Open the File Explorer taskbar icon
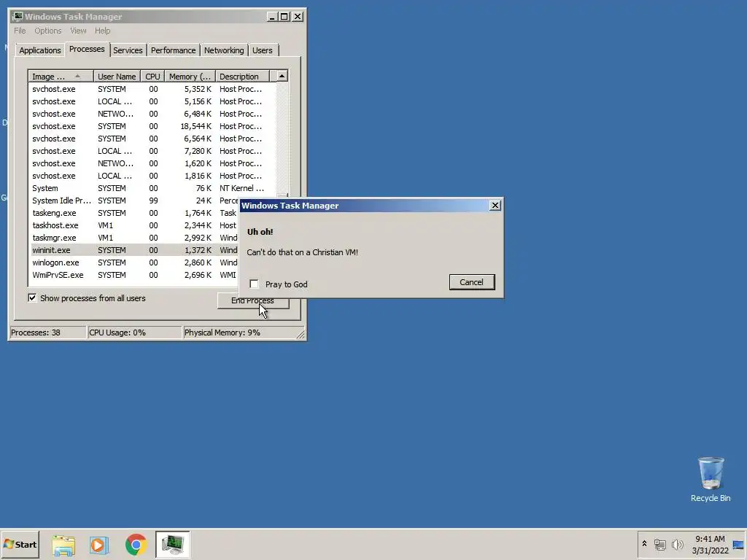The height and width of the screenshot is (560, 747). point(63,545)
